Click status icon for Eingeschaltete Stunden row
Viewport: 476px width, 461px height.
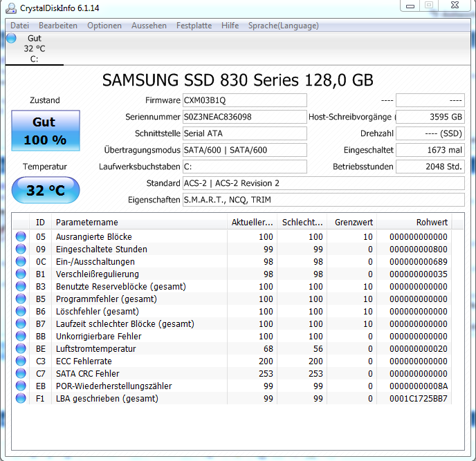(21, 249)
